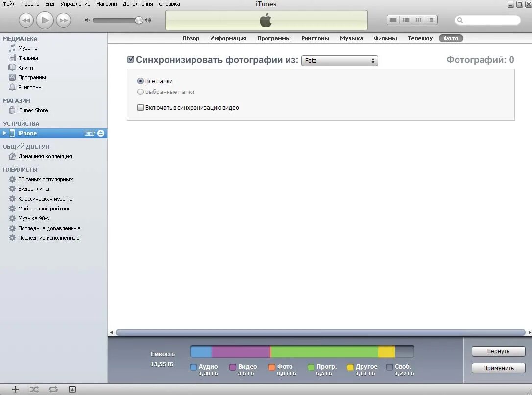Open the Правка menu
This screenshot has width=532, height=395.
coord(30,4)
